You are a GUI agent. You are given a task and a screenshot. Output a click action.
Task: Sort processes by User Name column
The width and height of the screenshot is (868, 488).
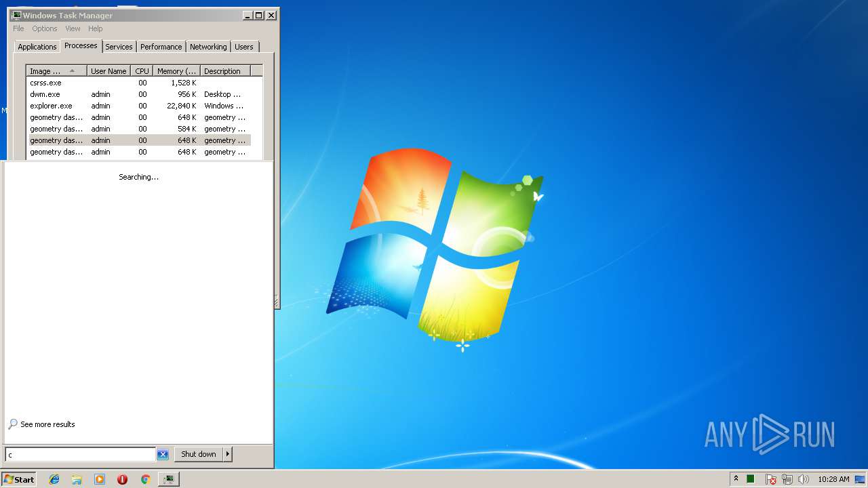pos(108,71)
